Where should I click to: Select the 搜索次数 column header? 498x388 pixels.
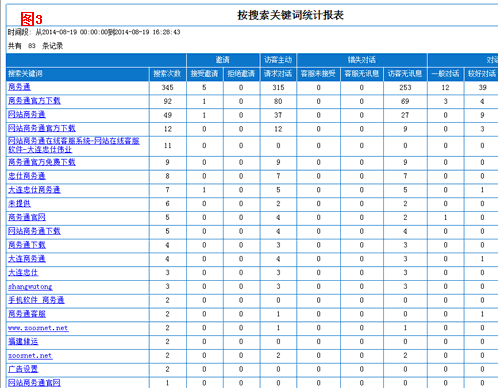tap(167, 74)
